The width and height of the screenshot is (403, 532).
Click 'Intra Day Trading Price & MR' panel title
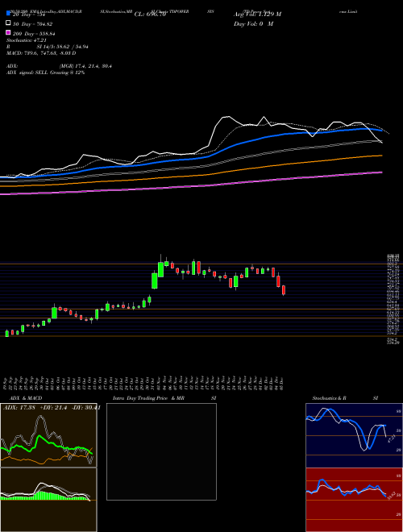click(148, 398)
